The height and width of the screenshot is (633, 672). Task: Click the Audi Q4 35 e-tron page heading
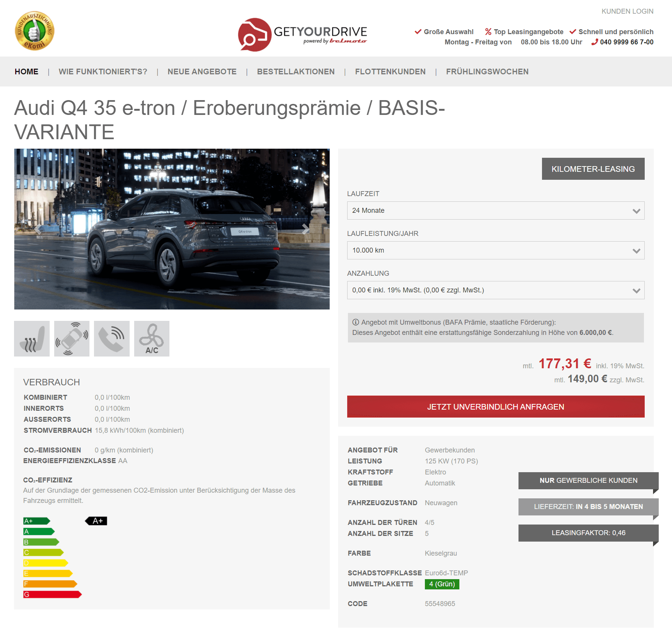click(229, 120)
